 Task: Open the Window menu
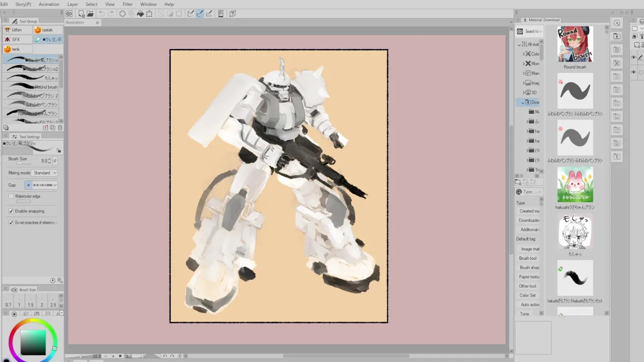[x=148, y=4]
